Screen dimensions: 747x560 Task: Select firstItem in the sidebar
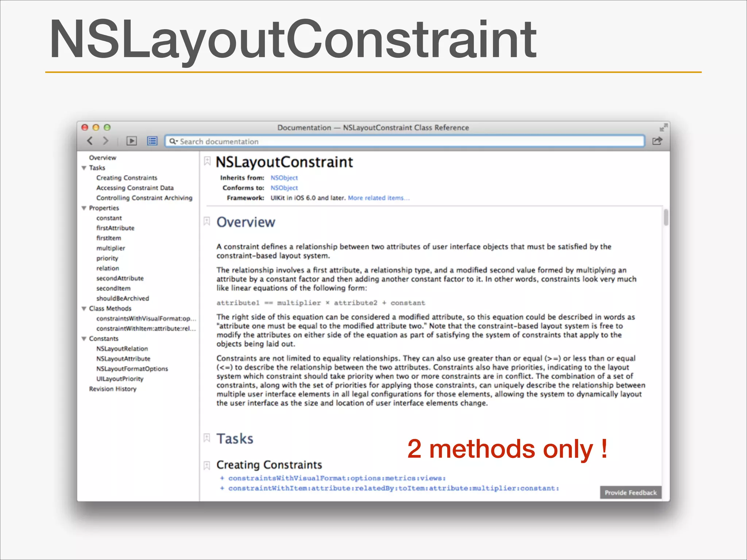pos(109,238)
